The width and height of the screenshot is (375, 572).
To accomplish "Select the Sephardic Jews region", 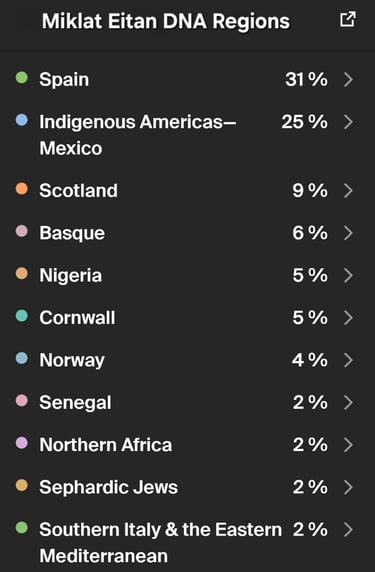I will coord(188,487).
